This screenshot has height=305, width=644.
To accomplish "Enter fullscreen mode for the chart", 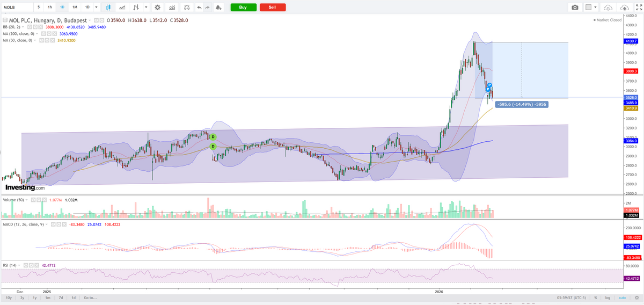I will pos(639,8).
